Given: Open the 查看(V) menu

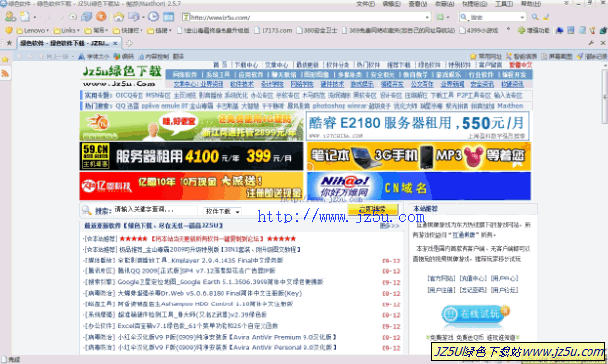Looking at the screenshot, I should (418, 4).
